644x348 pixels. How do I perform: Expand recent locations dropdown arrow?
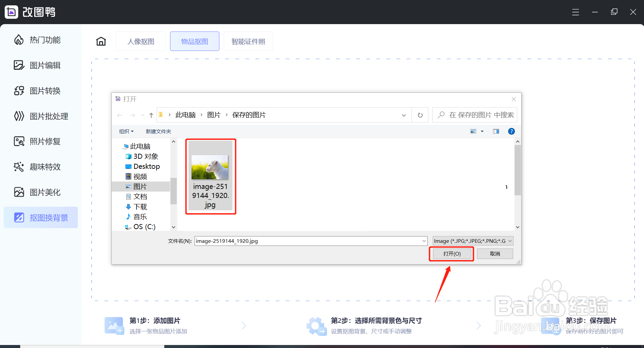pos(143,115)
